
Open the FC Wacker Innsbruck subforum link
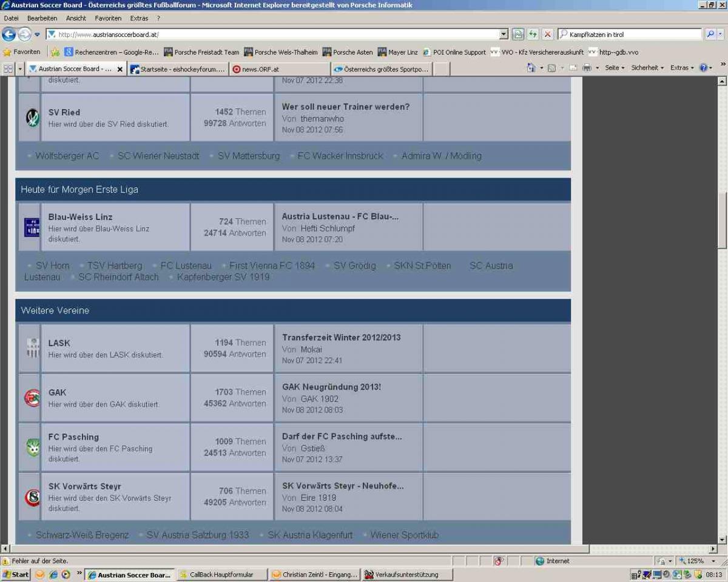340,156
